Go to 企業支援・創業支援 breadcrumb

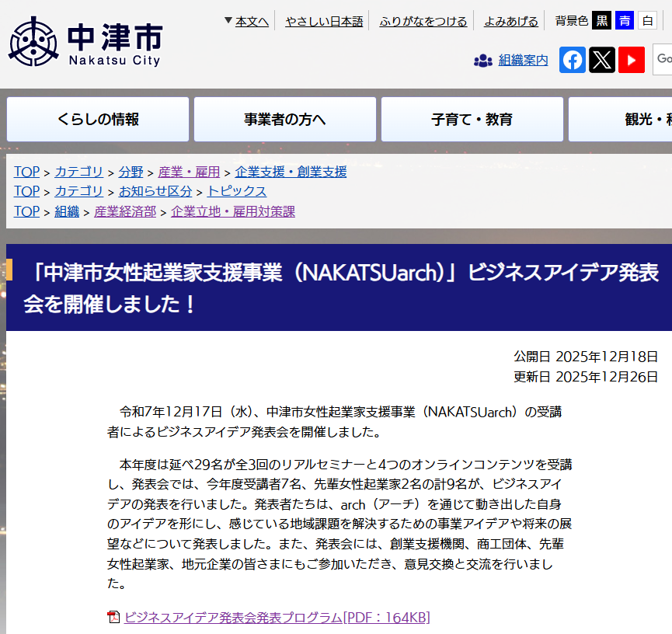pos(291,172)
